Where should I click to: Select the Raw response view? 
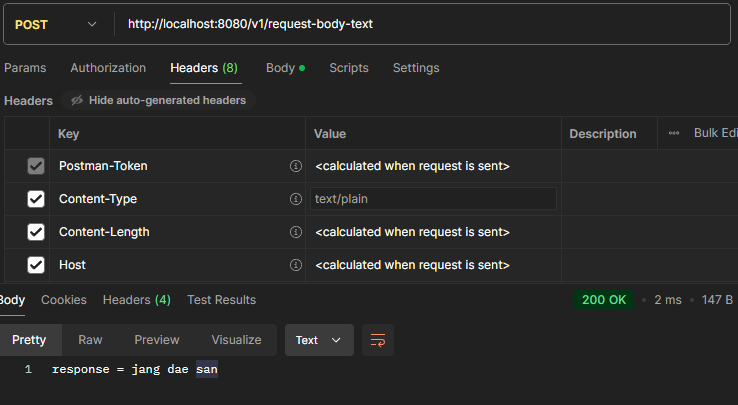90,340
